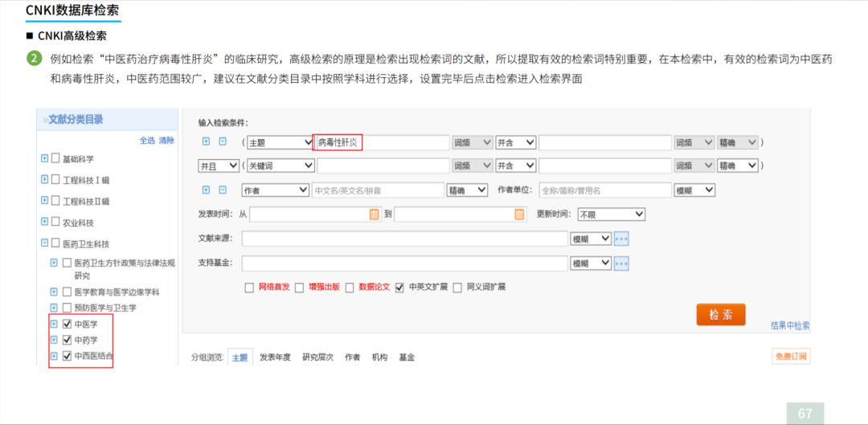868x425 pixels.
Task: Open the 模糊 dropdown for 文献来源
Action: (591, 239)
